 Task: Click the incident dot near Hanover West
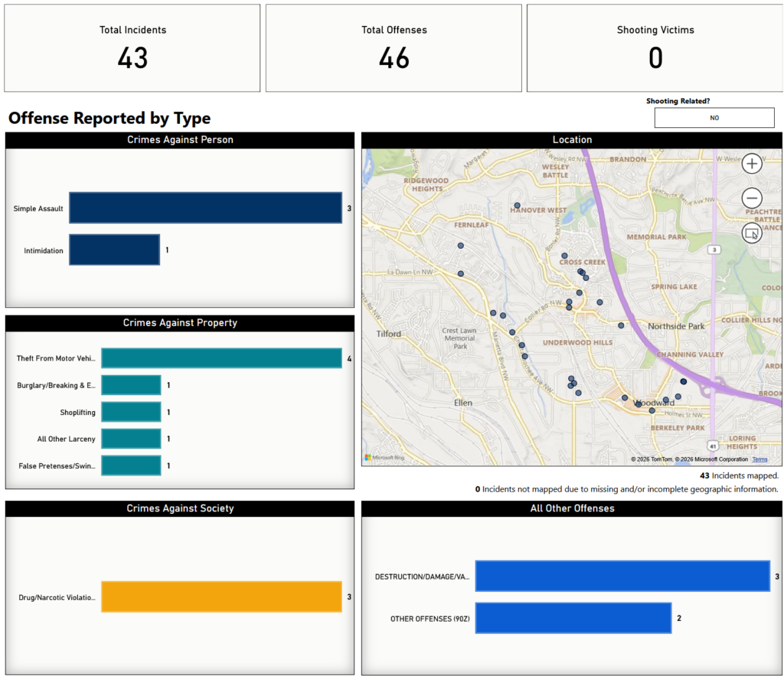point(518,206)
